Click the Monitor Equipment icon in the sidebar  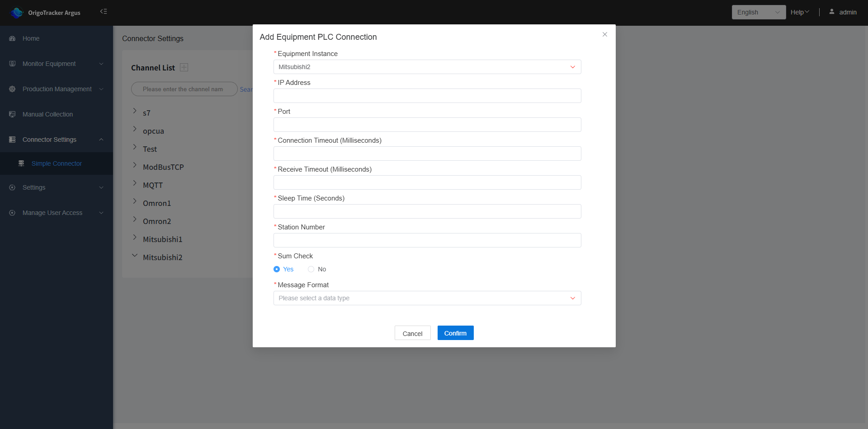[12, 64]
